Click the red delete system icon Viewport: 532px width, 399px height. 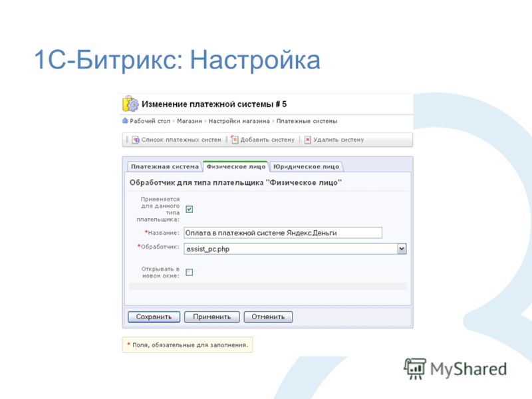[307, 140]
